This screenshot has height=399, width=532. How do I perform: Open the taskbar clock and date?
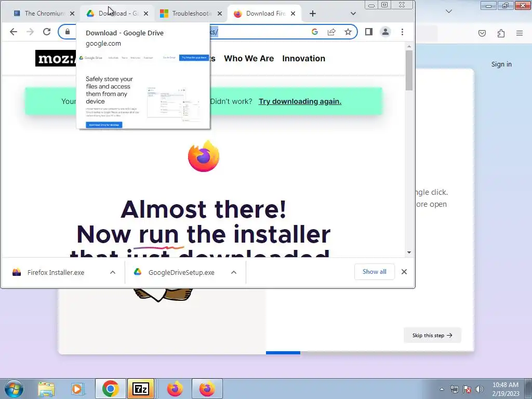coord(506,389)
